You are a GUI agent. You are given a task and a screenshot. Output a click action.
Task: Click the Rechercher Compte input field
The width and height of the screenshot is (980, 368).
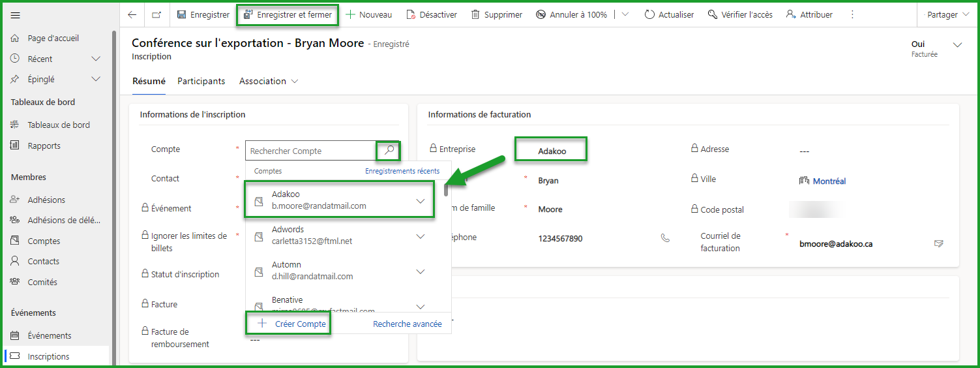tap(310, 151)
